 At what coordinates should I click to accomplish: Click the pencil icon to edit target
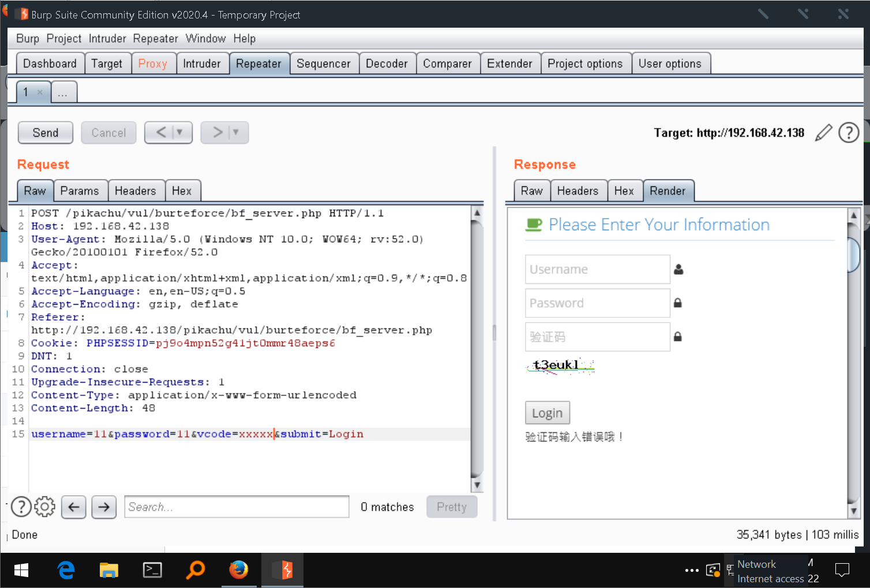823,133
